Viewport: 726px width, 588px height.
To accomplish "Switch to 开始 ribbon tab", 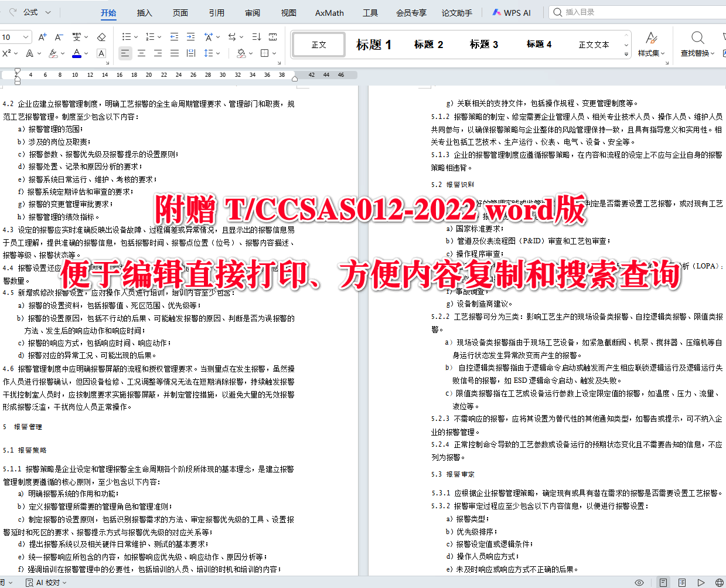I will pyautogui.click(x=108, y=12).
